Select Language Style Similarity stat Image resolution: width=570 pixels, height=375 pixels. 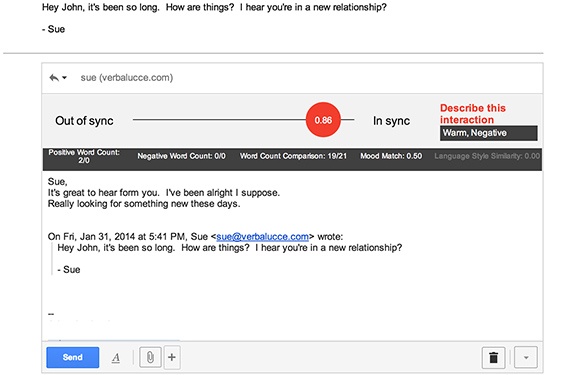[x=487, y=156]
